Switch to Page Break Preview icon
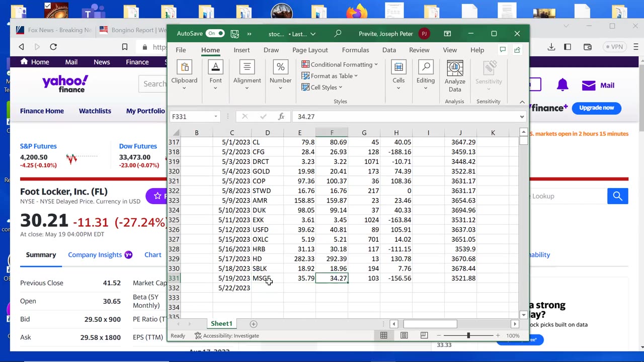Viewport: 644px width, 362px height. click(424, 335)
